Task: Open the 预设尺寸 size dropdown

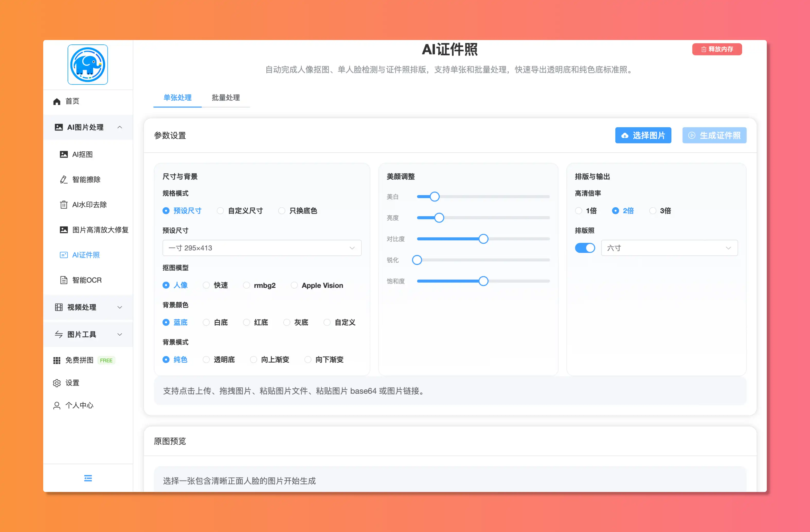Action: [x=262, y=248]
